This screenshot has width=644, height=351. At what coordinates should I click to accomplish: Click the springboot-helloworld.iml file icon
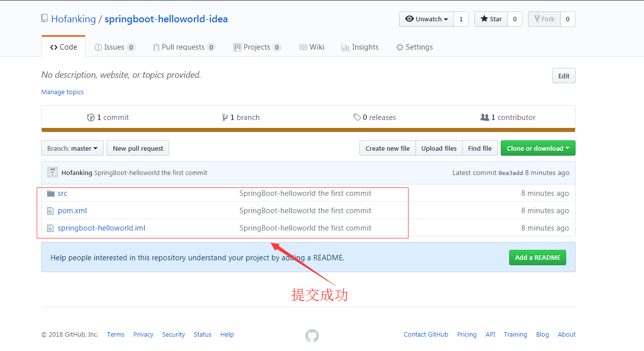[50, 228]
